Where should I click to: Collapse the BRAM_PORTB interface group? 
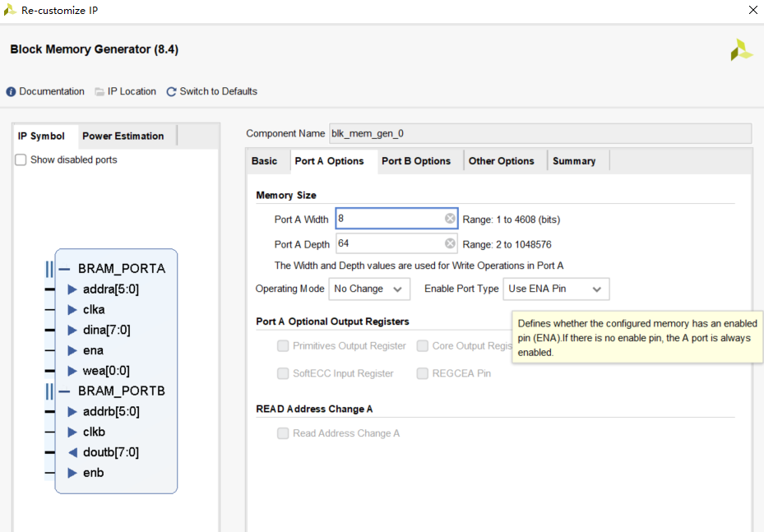[64, 391]
